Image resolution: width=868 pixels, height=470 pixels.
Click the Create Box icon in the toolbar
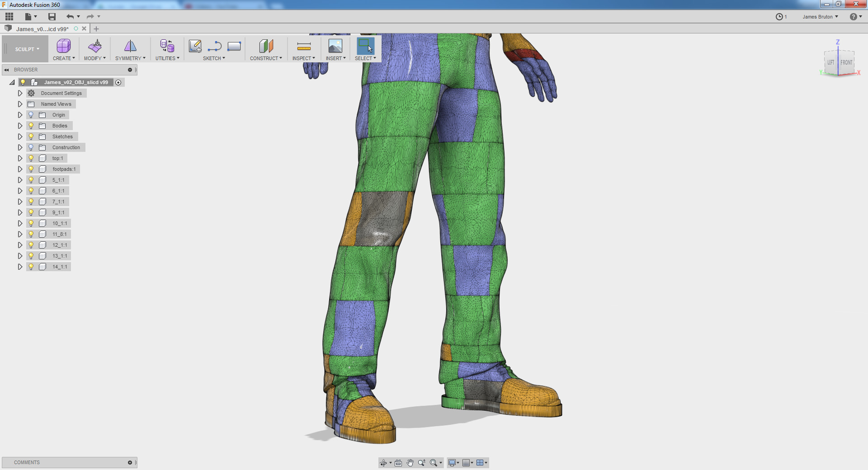[63, 46]
